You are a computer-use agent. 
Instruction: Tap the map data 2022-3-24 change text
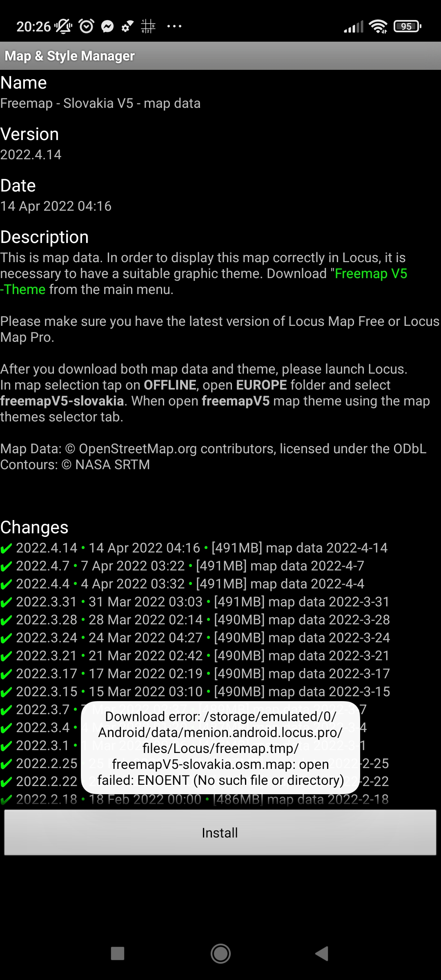329,638
